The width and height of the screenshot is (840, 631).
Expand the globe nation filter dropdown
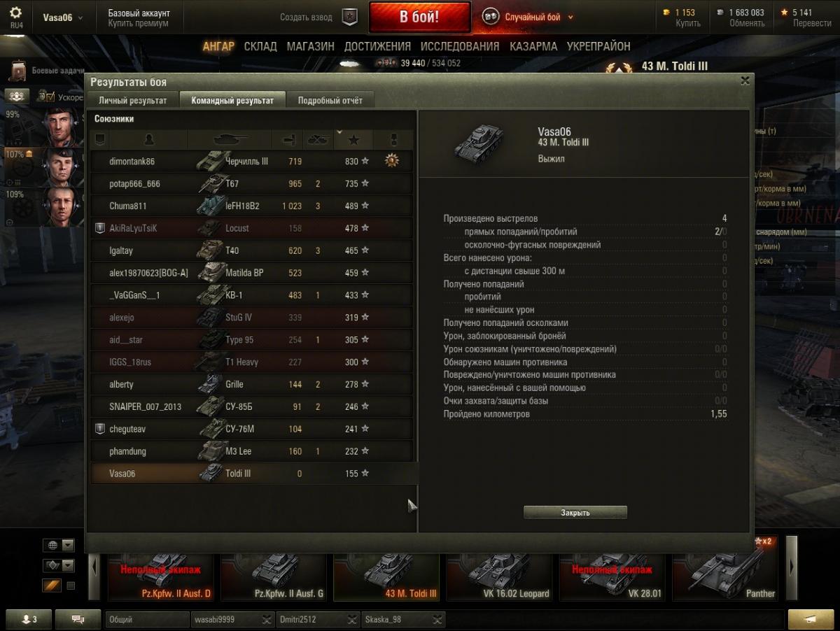(68, 545)
